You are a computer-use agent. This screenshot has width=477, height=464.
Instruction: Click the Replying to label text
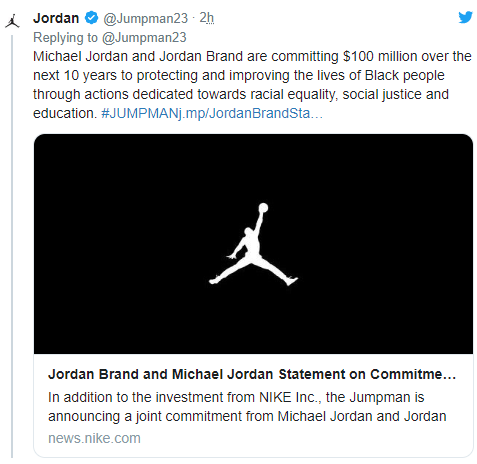[x=65, y=37]
